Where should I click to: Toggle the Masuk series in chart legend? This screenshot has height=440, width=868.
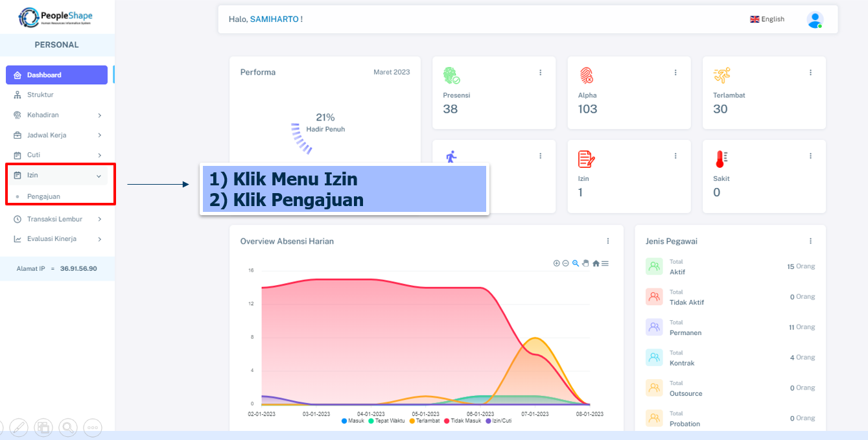(x=353, y=421)
